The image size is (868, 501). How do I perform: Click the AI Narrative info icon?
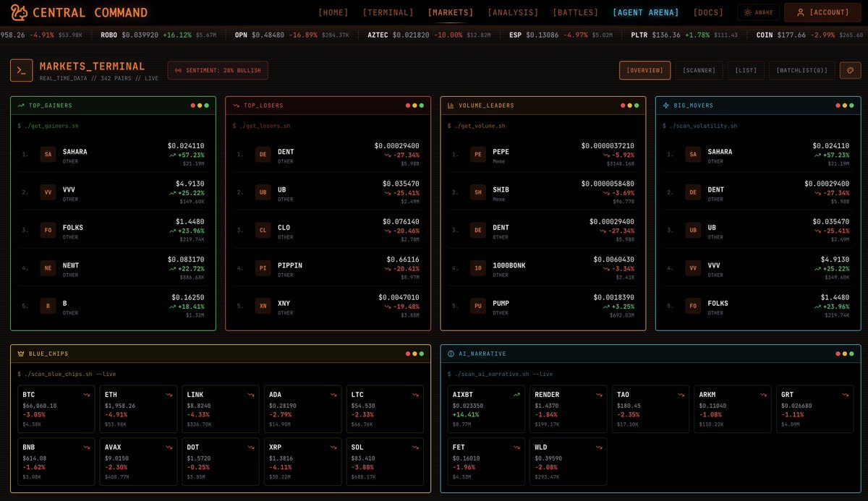pyautogui.click(x=451, y=354)
